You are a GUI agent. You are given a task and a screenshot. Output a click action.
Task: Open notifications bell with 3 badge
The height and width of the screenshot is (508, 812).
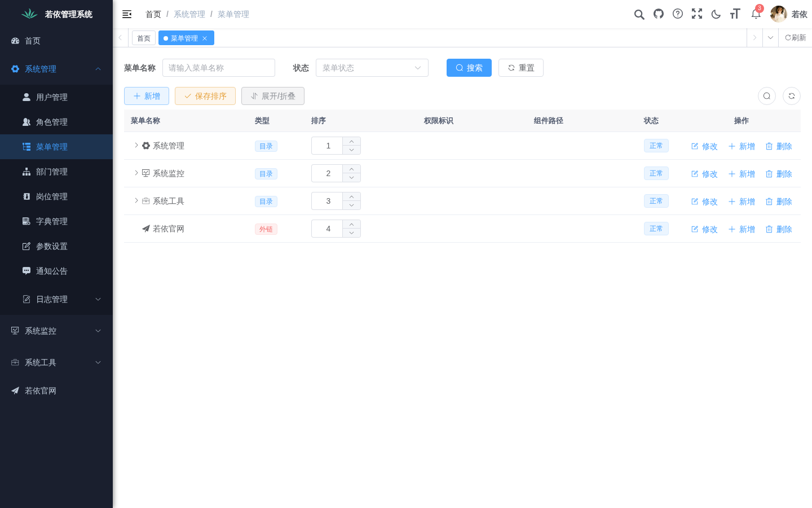[x=756, y=14]
